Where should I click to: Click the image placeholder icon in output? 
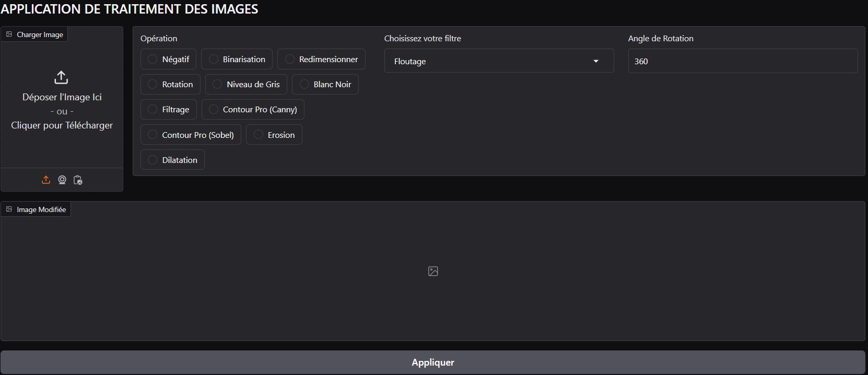433,271
